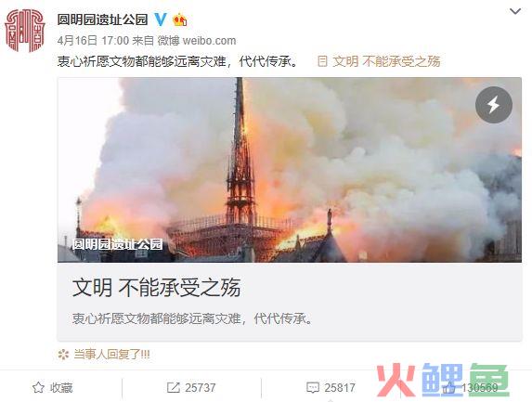The image size is (532, 402).
Task: Click the crown membership badge icon
Action: point(180,19)
